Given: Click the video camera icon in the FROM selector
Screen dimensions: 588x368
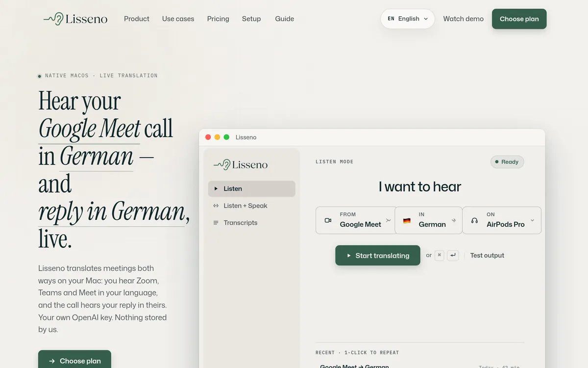Looking at the screenshot, I should [328, 220].
